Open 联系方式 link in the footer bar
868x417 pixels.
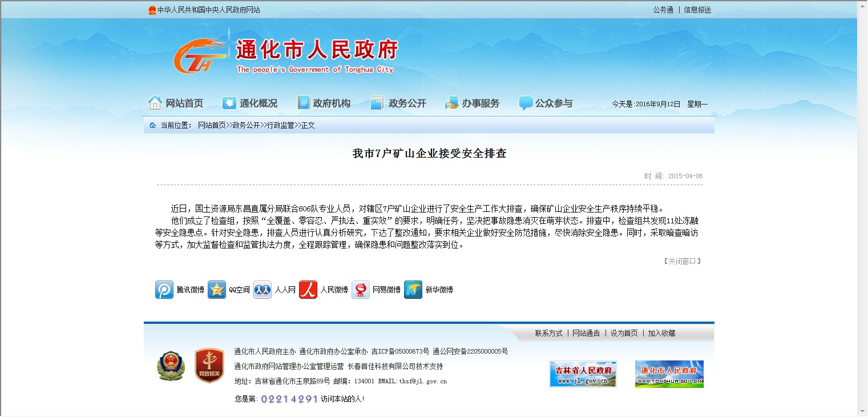(x=548, y=333)
